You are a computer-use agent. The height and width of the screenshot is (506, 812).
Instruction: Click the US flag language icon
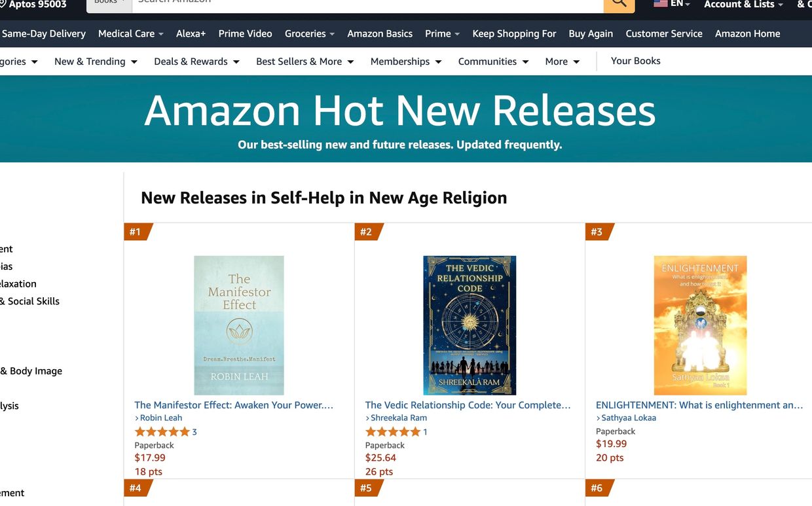660,3
